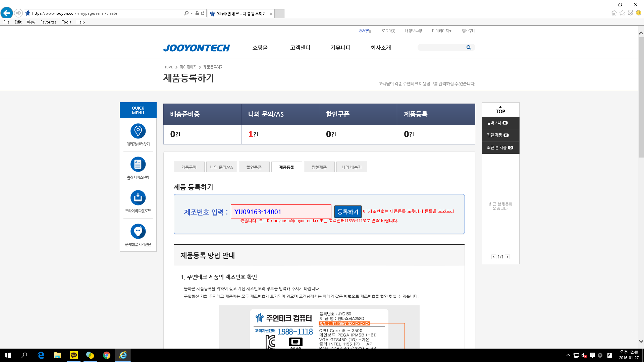Click the address bar refresh icon
This screenshot has width=644, height=362.
203,13
